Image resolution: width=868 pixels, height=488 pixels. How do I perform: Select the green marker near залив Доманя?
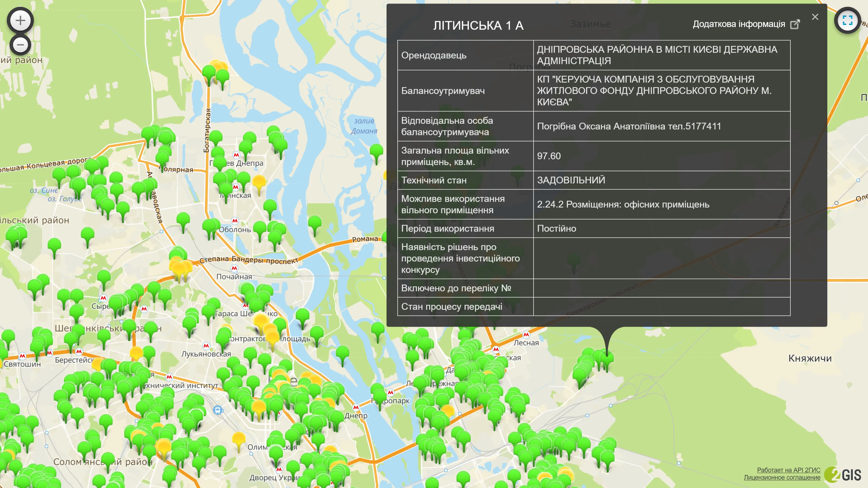pos(376,151)
